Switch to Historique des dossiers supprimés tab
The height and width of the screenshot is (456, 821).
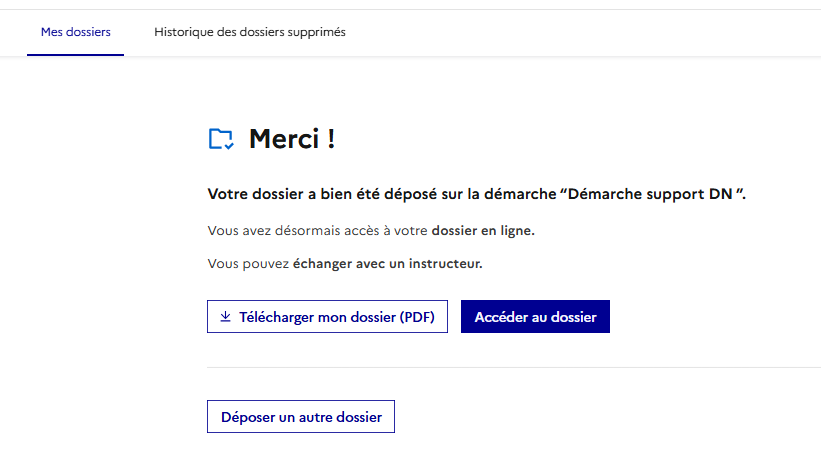click(x=250, y=32)
